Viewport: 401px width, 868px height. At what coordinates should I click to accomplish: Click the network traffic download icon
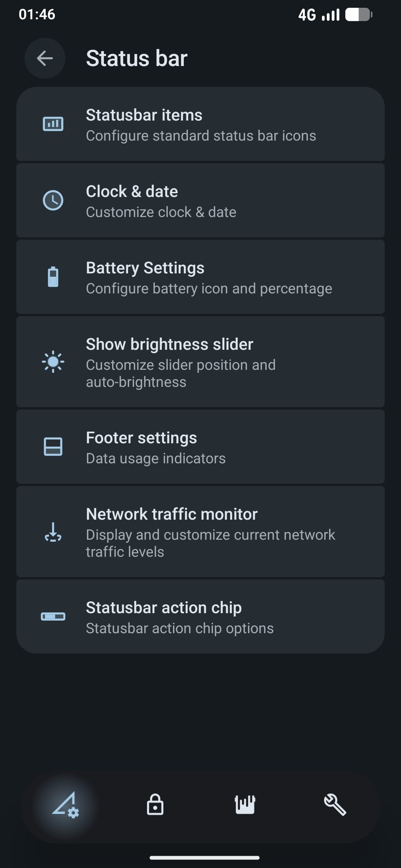pos(53,532)
